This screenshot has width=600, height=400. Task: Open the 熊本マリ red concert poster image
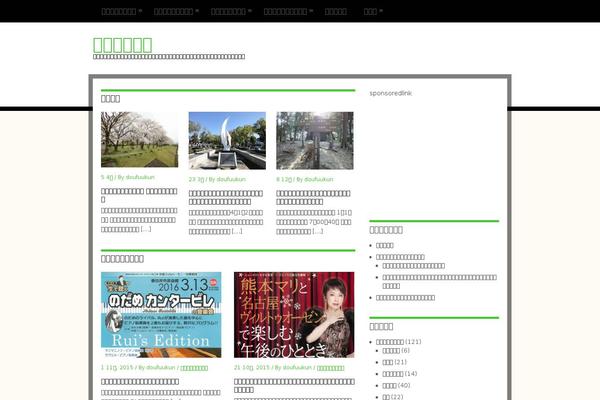294,315
